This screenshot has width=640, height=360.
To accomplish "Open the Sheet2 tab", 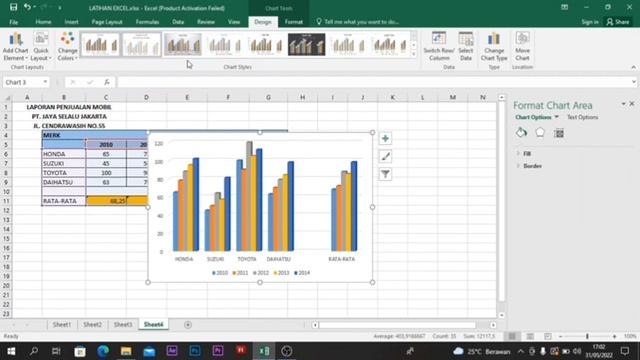I will click(x=92, y=324).
